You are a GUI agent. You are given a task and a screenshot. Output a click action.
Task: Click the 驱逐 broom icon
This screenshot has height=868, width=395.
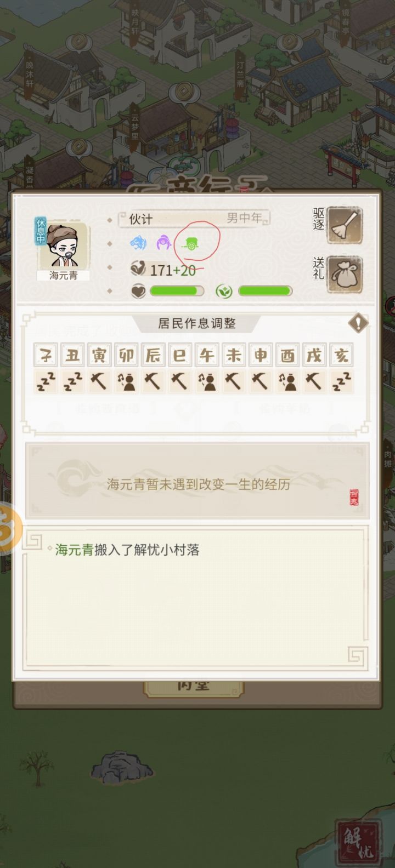point(345,225)
